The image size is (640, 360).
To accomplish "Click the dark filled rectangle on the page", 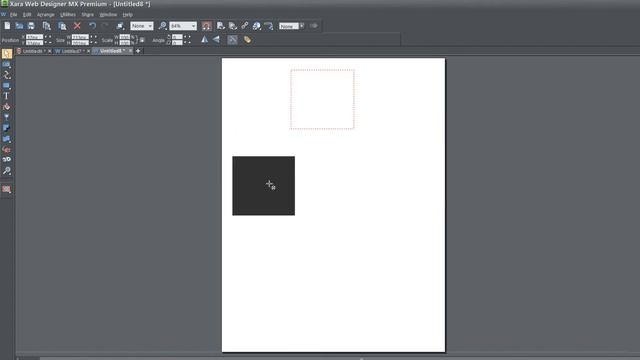I will coord(264,186).
